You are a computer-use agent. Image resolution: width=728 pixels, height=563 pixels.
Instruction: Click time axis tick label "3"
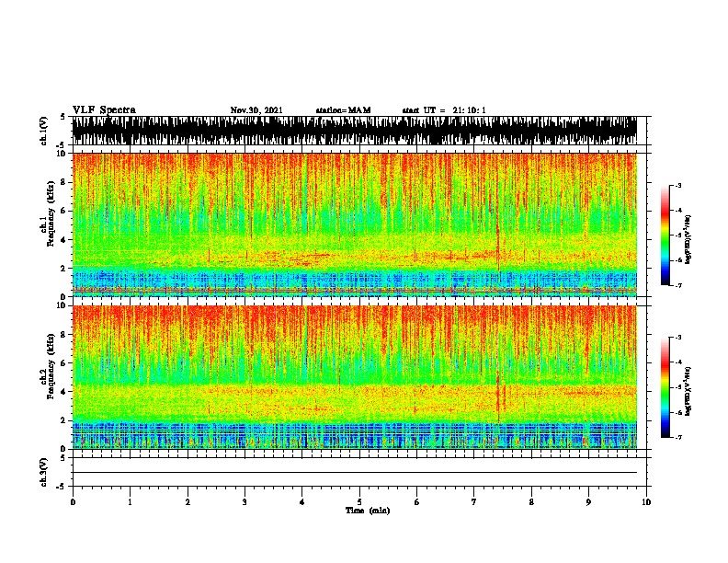(245, 502)
